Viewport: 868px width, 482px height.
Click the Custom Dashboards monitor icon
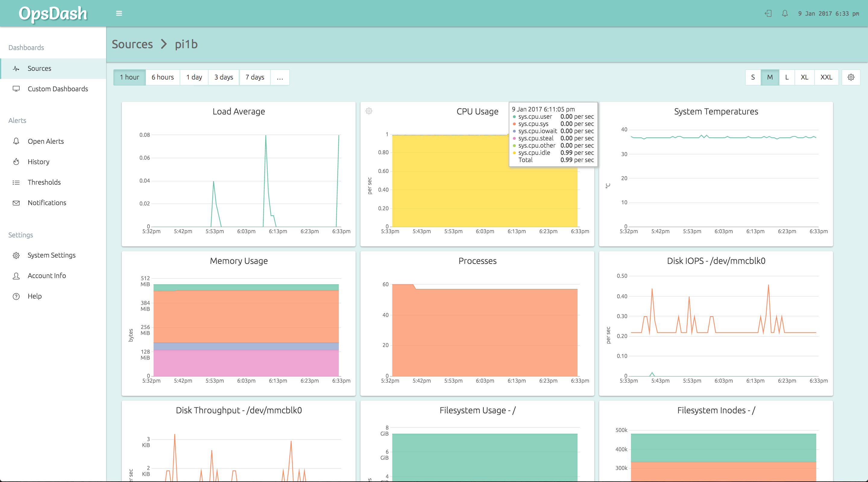pos(16,89)
